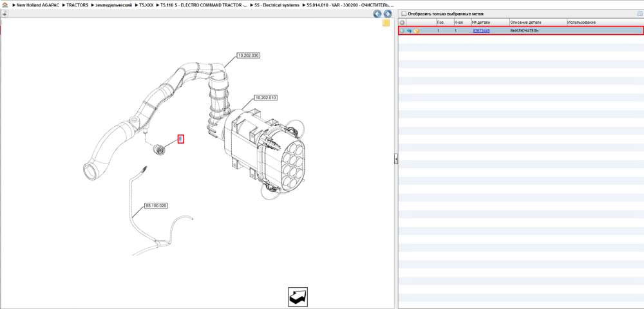Click diagram reference label 10.202.030

pyautogui.click(x=249, y=55)
